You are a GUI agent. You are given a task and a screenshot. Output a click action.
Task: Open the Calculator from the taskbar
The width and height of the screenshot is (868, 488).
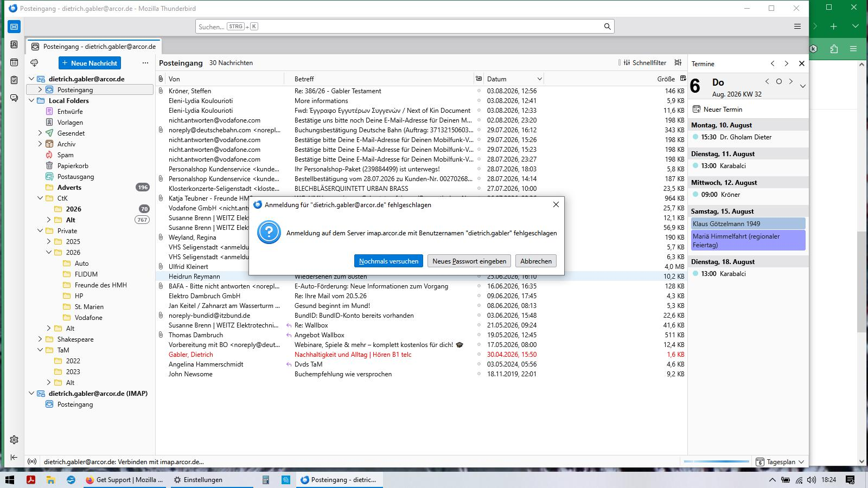pyautogui.click(x=266, y=480)
